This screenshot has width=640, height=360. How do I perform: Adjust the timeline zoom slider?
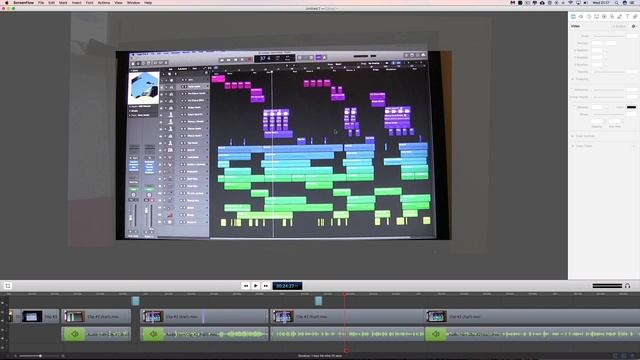coord(40,356)
